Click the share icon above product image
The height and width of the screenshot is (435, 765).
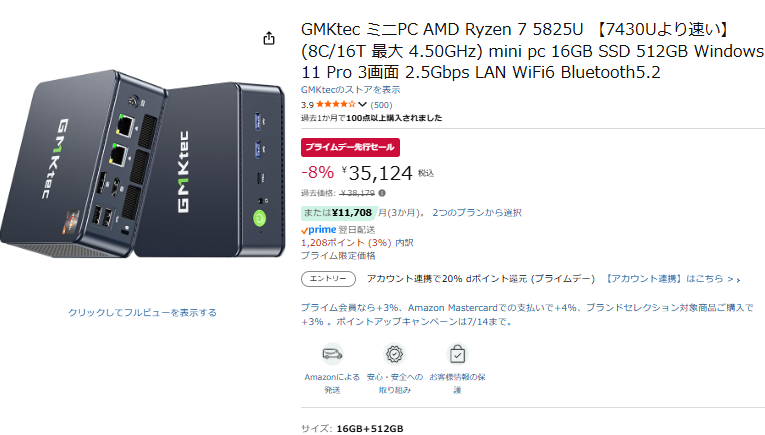[x=269, y=38]
